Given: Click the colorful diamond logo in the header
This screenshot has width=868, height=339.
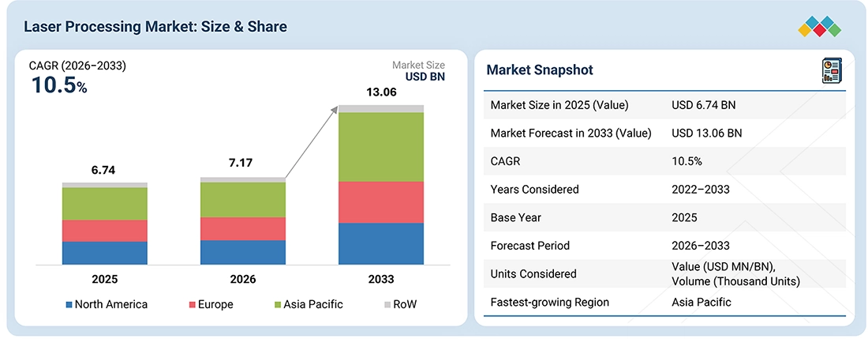Looking at the screenshot, I should 819,27.
